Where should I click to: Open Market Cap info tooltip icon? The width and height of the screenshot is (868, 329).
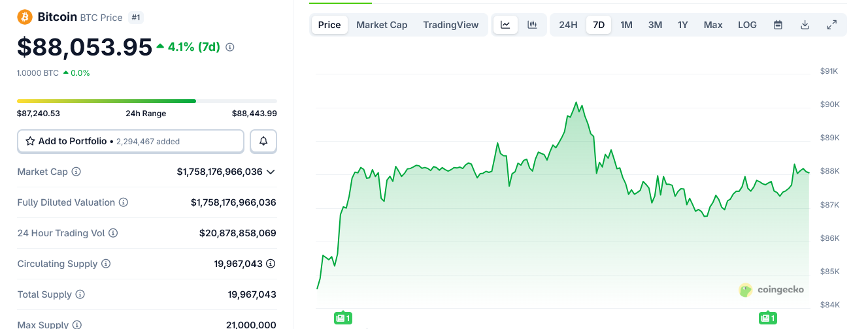[76, 172]
